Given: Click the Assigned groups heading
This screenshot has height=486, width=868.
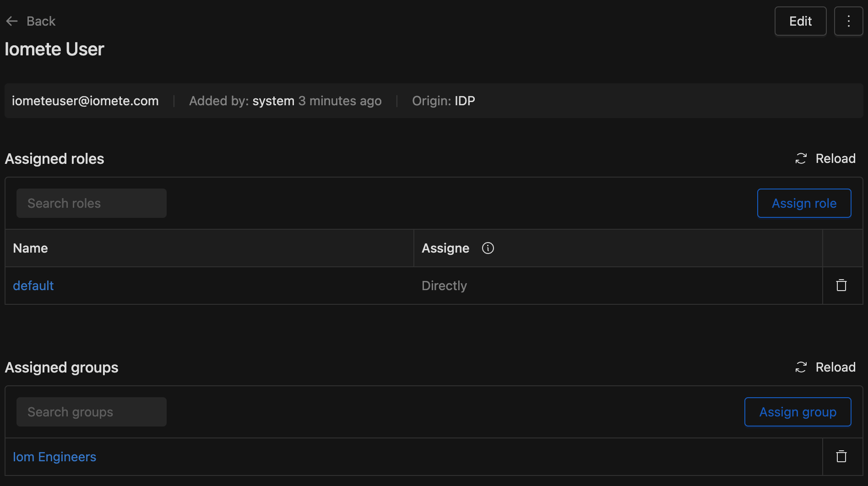Looking at the screenshot, I should click(61, 367).
